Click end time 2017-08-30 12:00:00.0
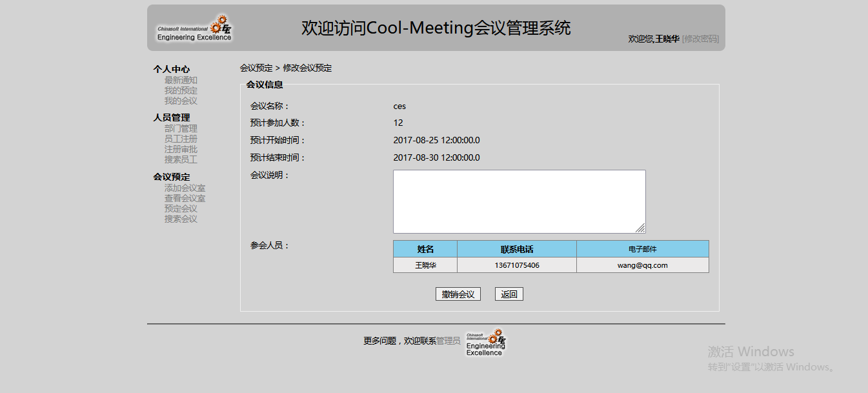The height and width of the screenshot is (393, 868). pos(436,158)
